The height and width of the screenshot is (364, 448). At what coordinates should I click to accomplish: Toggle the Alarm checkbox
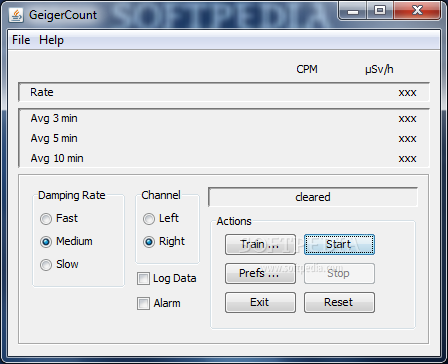[x=159, y=303]
